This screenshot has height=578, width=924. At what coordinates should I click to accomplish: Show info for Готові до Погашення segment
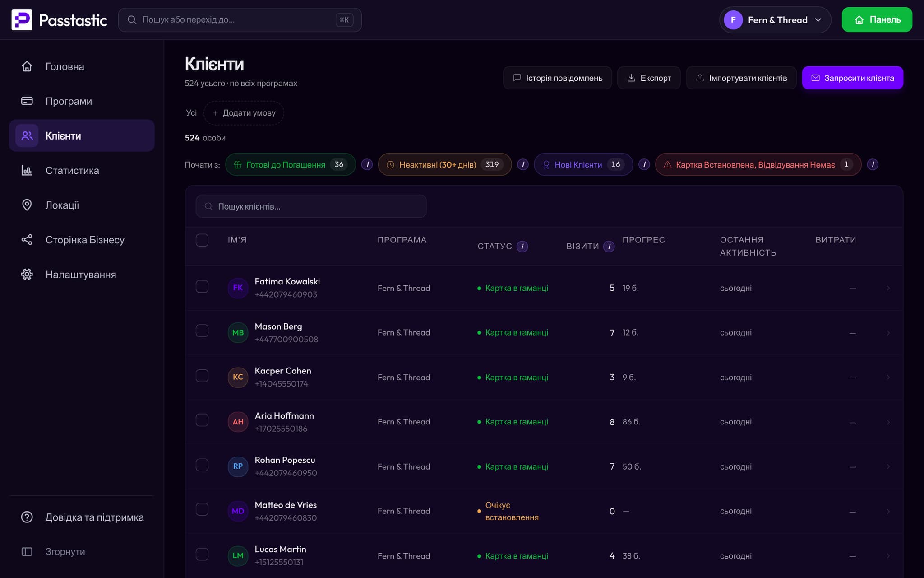(367, 165)
